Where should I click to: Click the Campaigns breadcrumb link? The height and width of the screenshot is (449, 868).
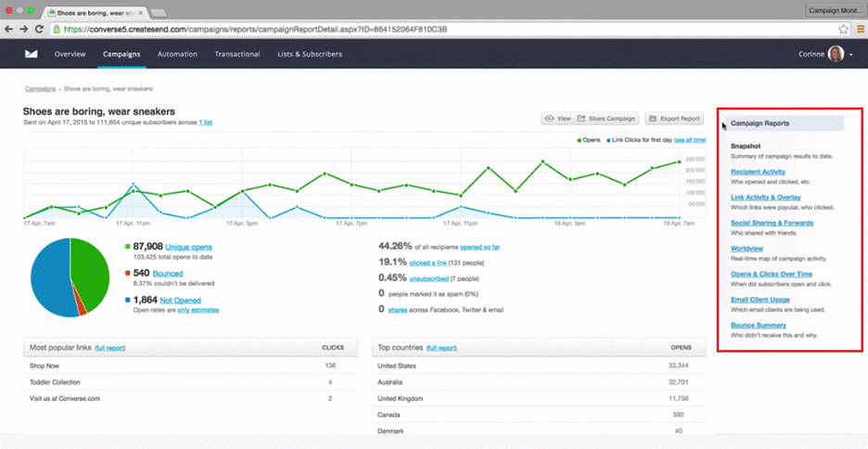(40, 89)
